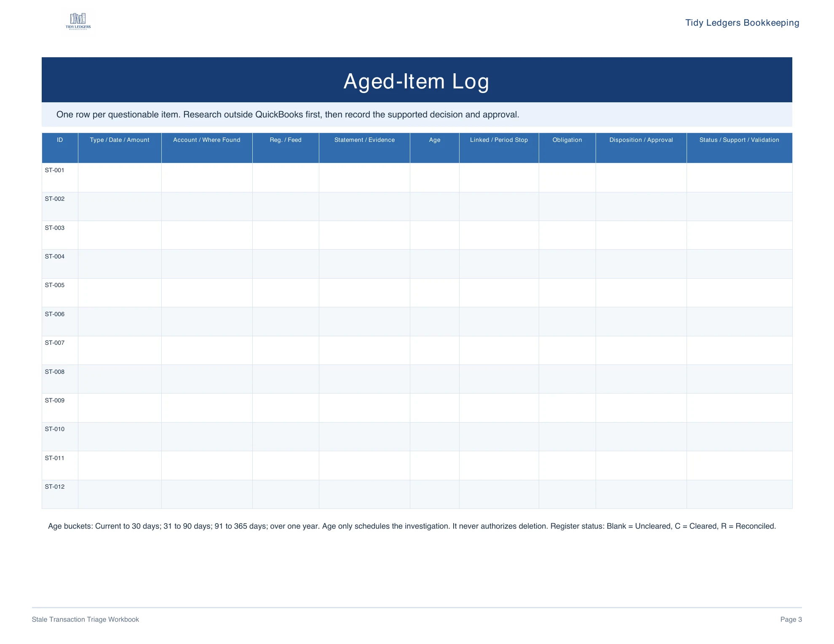This screenshot has width=834, height=644.
Task: Select the ST-010 row ID
Action: click(x=55, y=429)
